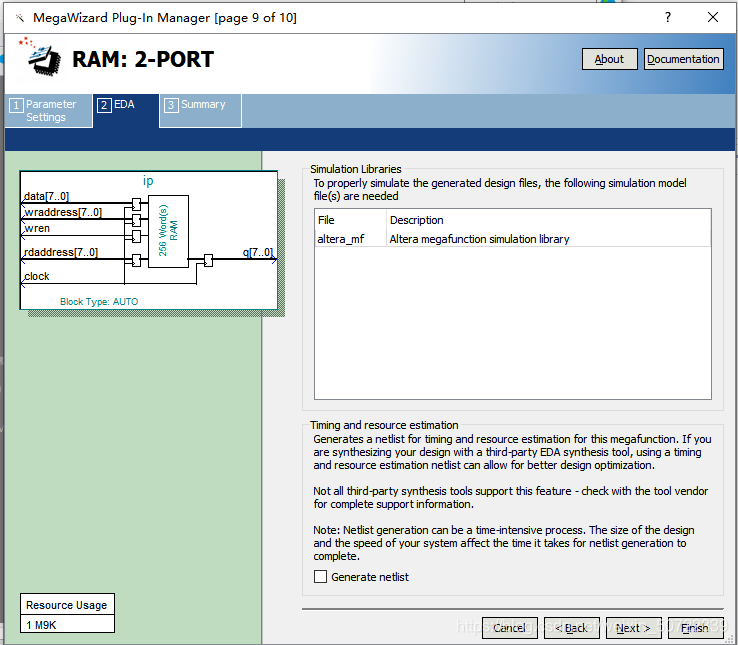Click the help question mark button
Viewport: 738px width, 645px height.
[667, 17]
